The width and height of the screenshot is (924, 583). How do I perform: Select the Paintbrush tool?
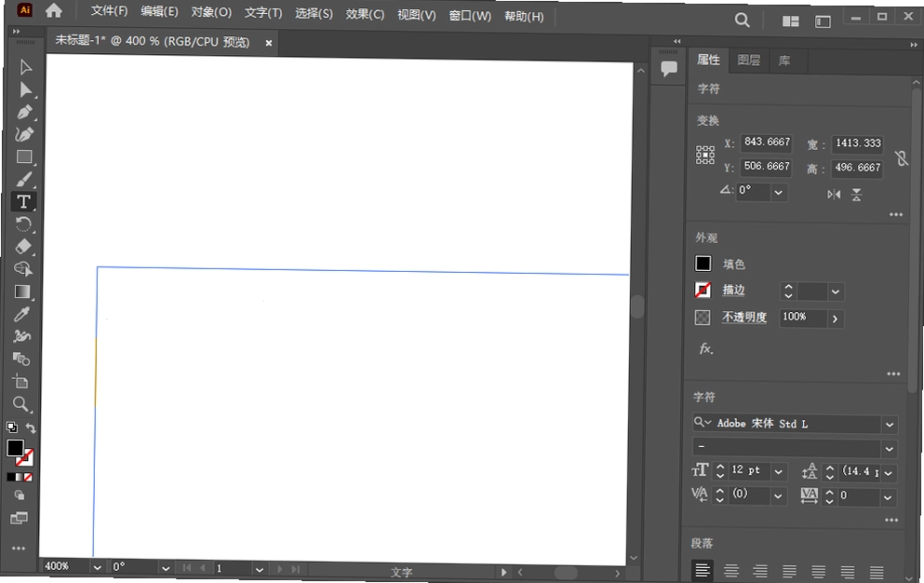[x=24, y=180]
